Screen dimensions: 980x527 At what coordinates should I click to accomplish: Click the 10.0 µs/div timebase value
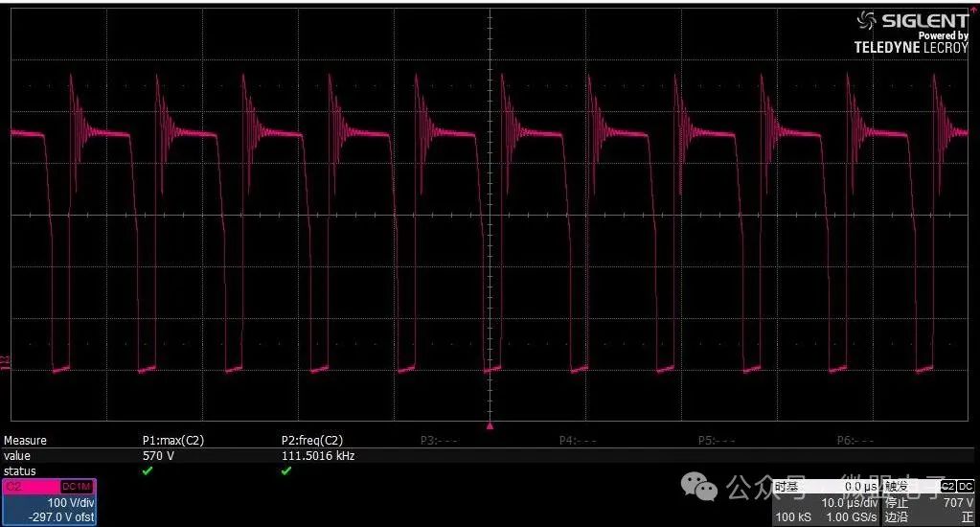(850, 503)
